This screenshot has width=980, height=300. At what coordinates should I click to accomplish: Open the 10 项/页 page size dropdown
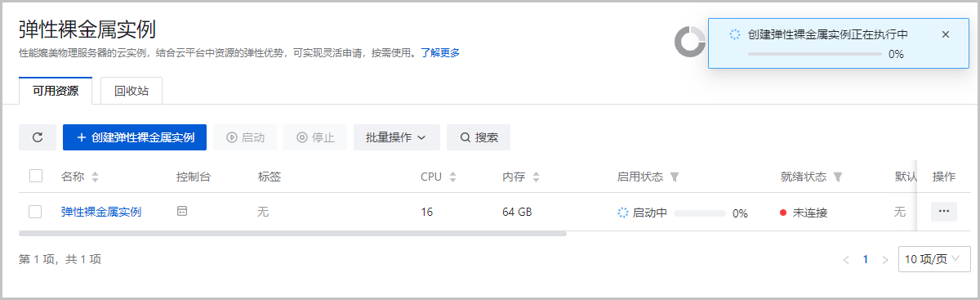[x=934, y=259]
